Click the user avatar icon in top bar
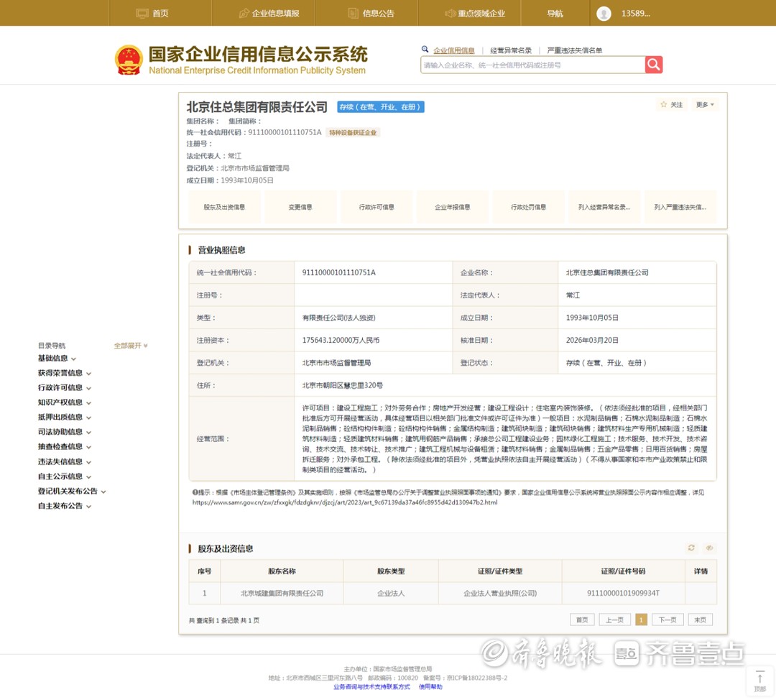This screenshot has width=776, height=700. [x=604, y=14]
